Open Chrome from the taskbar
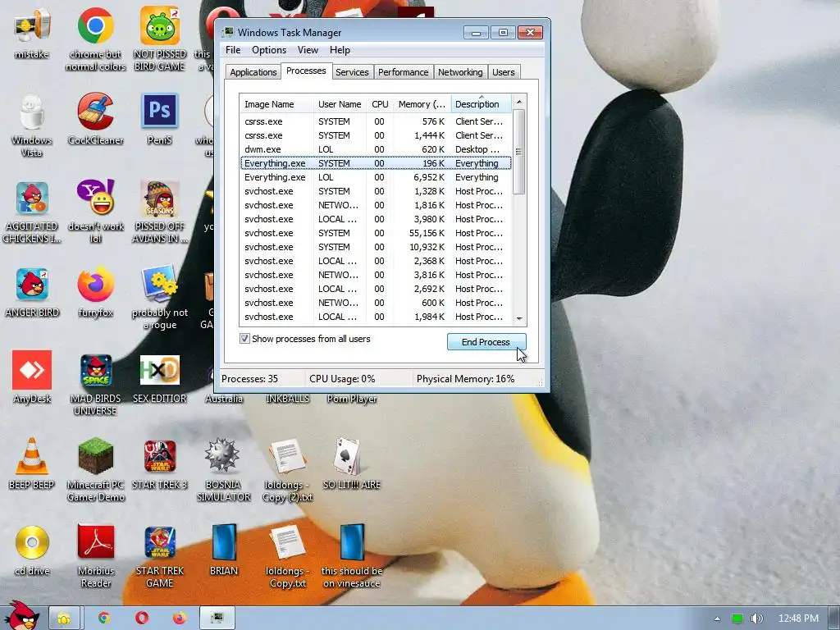 pos(104,618)
